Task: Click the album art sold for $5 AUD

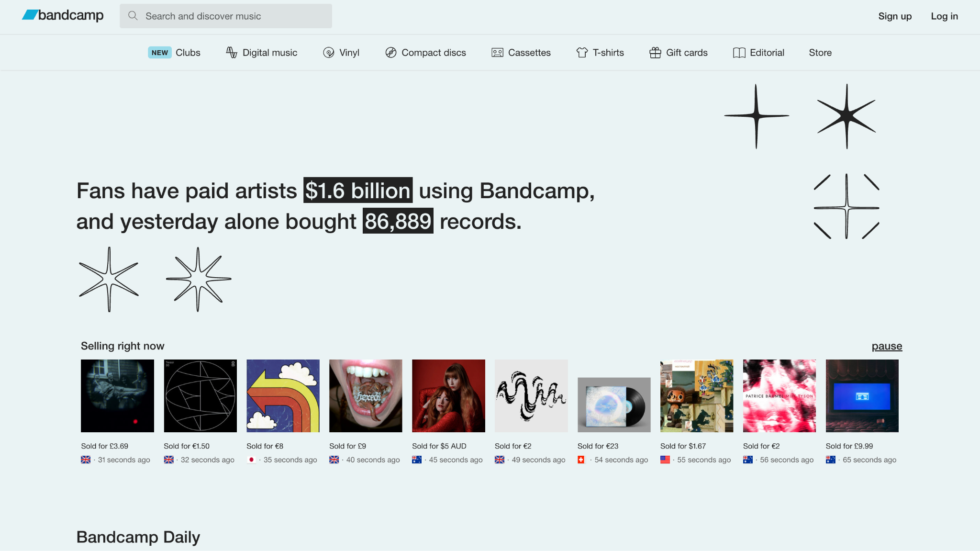Action: click(x=448, y=395)
